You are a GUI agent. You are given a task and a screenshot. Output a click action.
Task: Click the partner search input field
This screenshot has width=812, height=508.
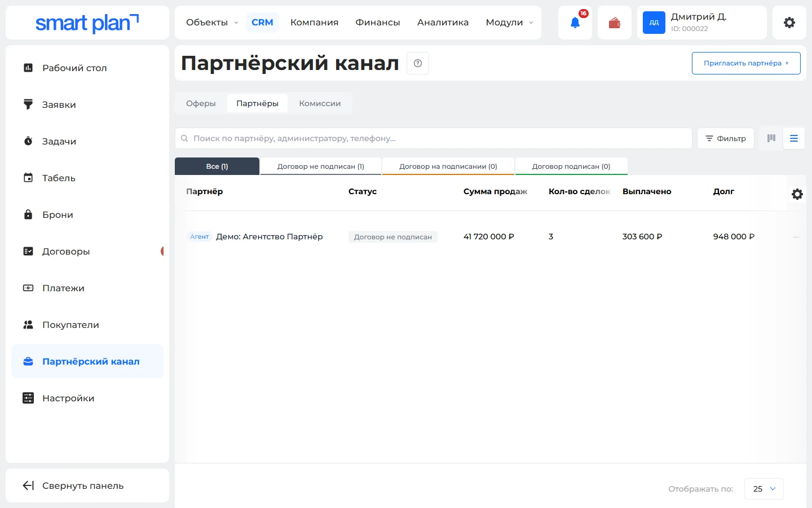click(434, 138)
